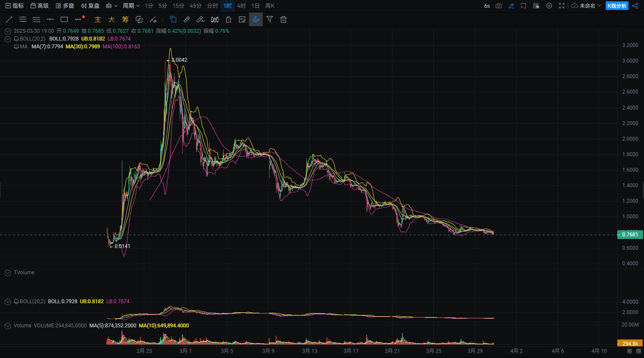Viewport: 644px width, 358px height.
Task: Select the horizontal adjustable lines tool
Action: [x=23, y=19]
